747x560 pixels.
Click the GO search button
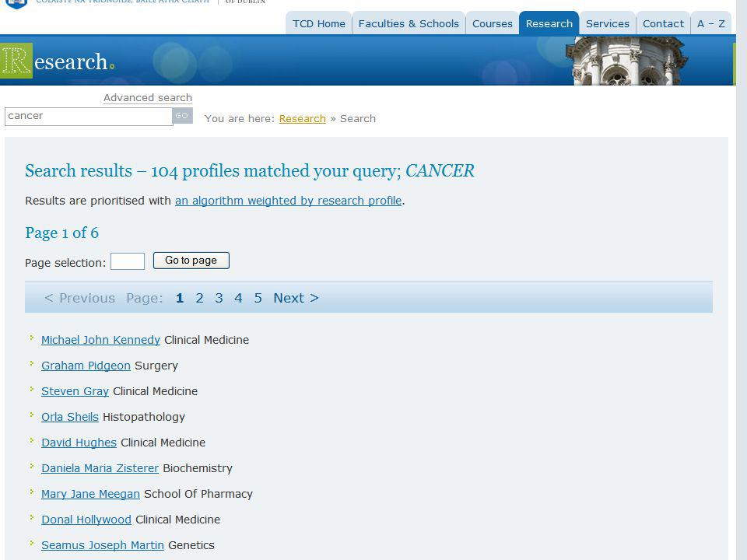tap(182, 115)
